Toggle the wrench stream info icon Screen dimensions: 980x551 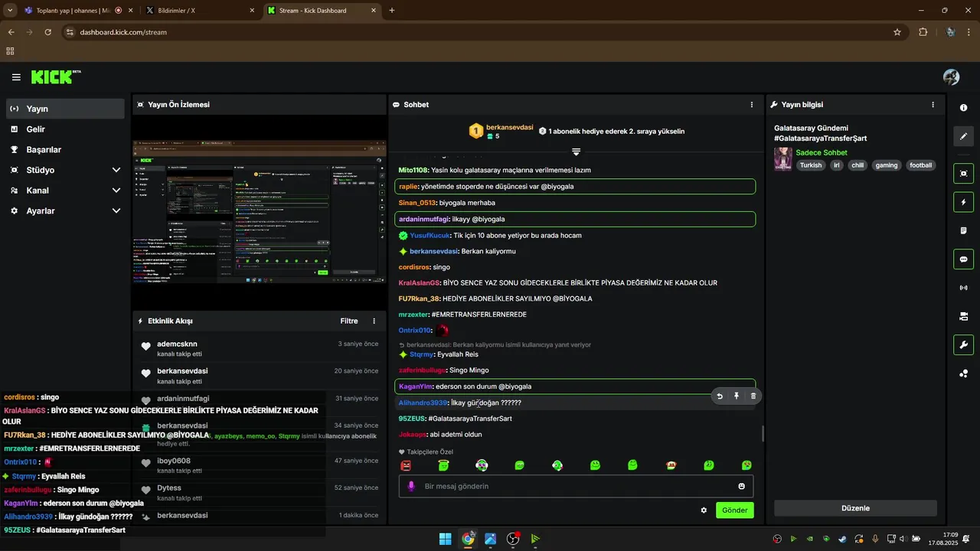pyautogui.click(x=963, y=344)
